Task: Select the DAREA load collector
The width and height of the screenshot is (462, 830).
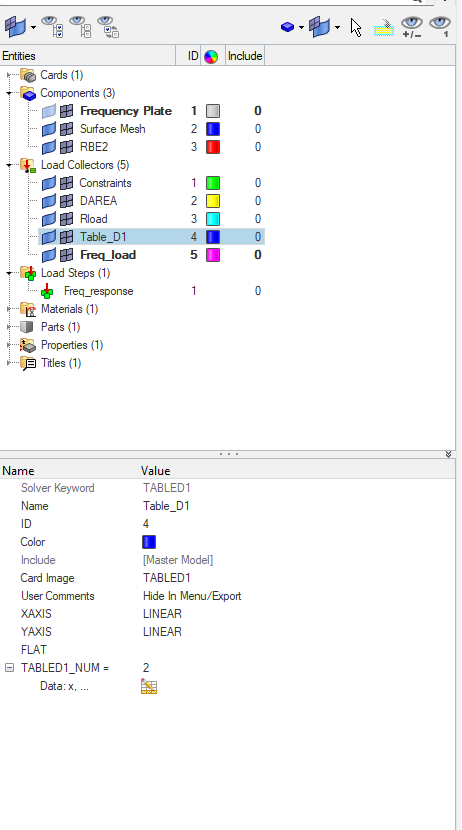Action: (x=98, y=201)
